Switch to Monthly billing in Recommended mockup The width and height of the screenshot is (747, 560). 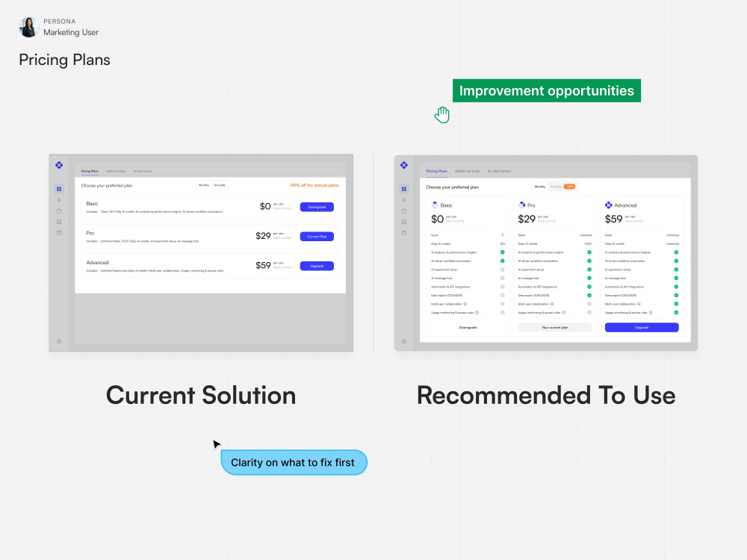click(540, 187)
